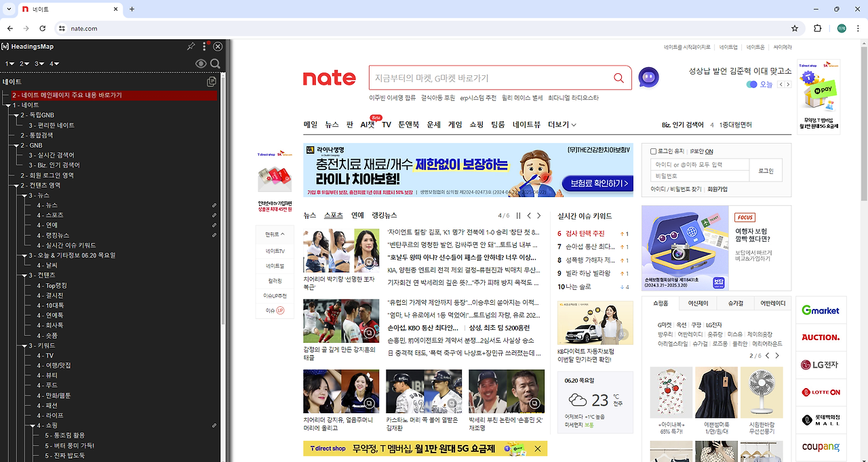Screen dimensions: 868x462
Task: Close the bottom T direct shop banner
Action: (538, 448)
